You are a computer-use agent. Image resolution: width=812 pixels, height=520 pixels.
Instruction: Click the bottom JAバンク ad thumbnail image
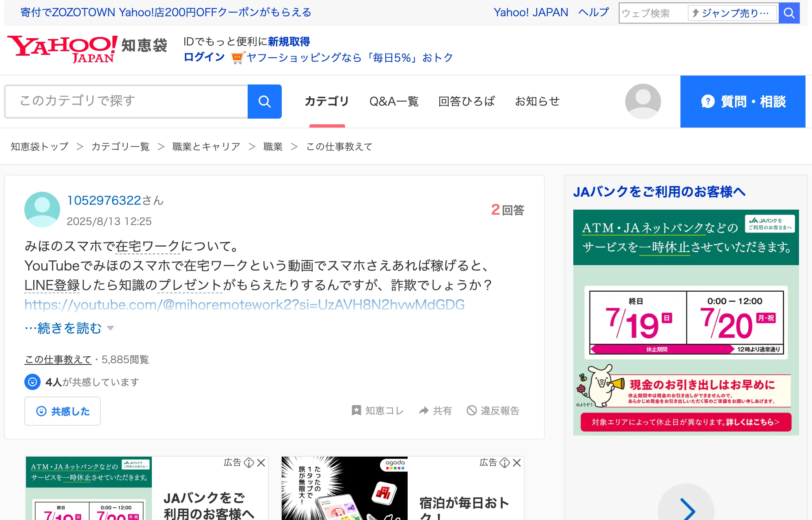point(89,488)
